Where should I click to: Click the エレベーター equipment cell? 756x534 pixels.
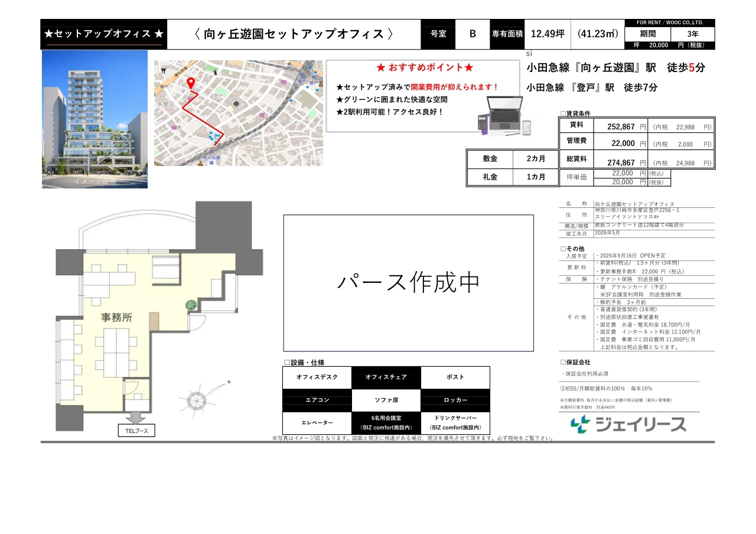317,423
